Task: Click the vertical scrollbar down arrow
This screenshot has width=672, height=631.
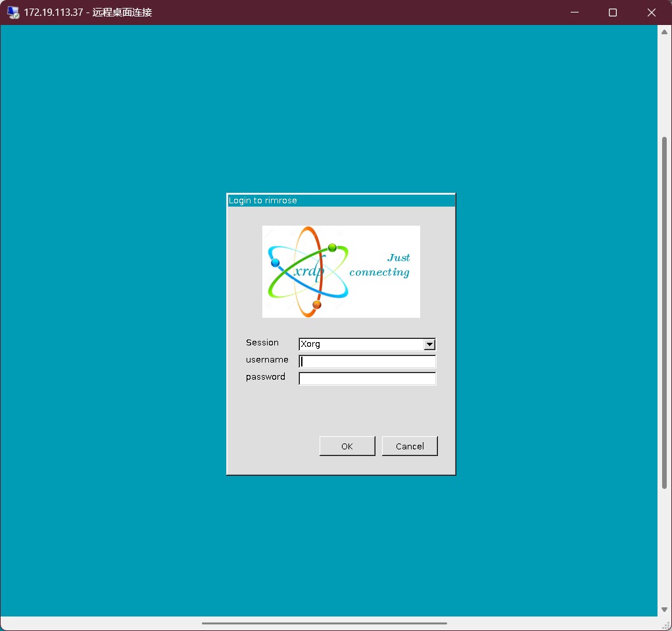Action: coord(664,609)
